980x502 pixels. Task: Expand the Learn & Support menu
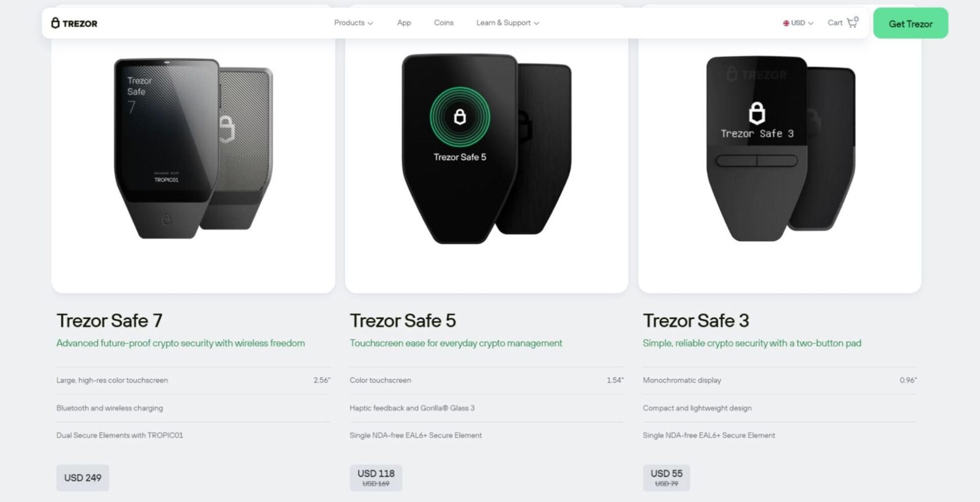click(x=507, y=23)
